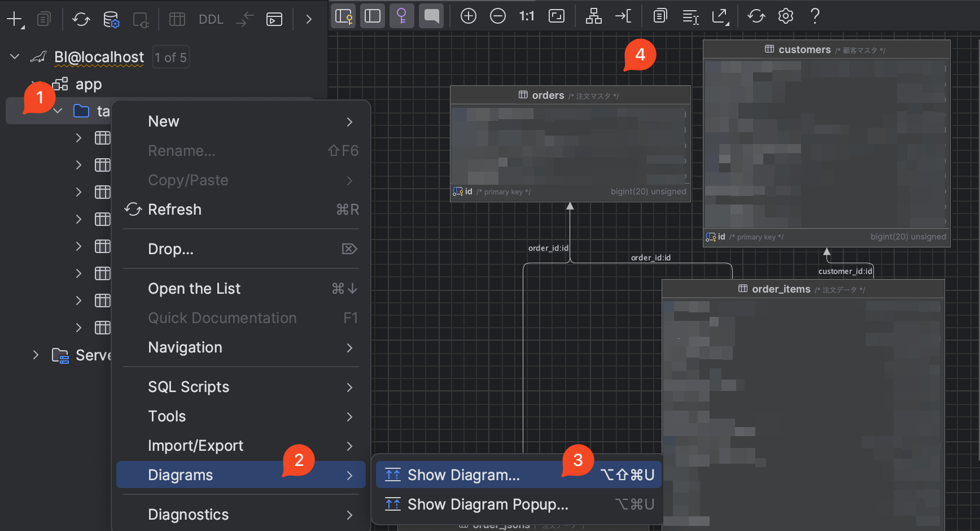Open the '1 of 5' schema selector
980x531 pixels.
170,58
